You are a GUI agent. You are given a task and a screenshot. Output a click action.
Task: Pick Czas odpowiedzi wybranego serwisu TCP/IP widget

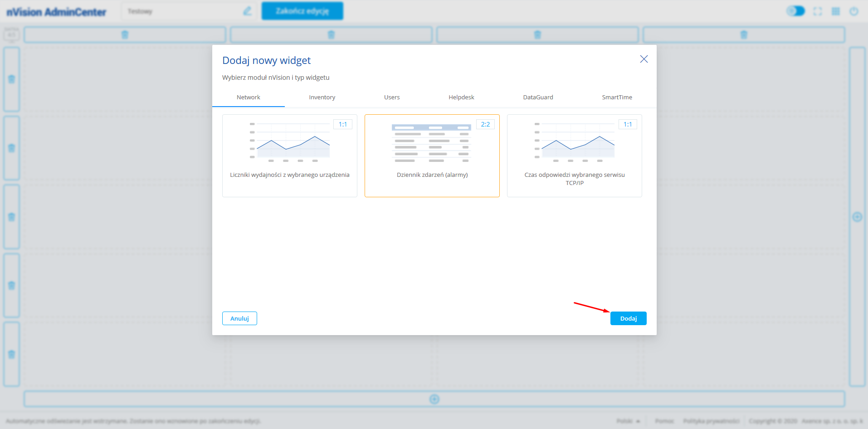pyautogui.click(x=575, y=156)
